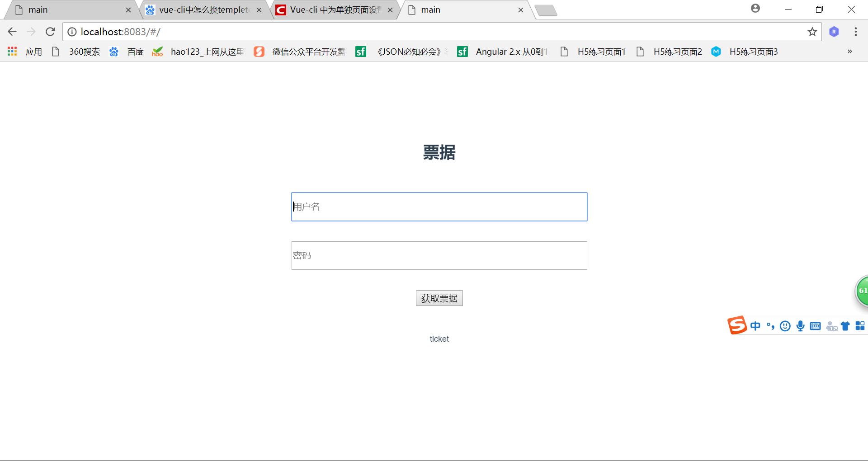
Task: Expand the hidden bookmarks overflow chevron
Action: click(849, 52)
